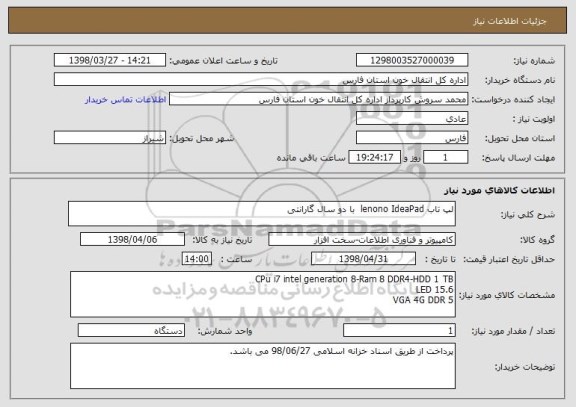Click the buyer organization name field
Image resolution: width=576 pixels, height=407 pixels.
tap(261, 80)
